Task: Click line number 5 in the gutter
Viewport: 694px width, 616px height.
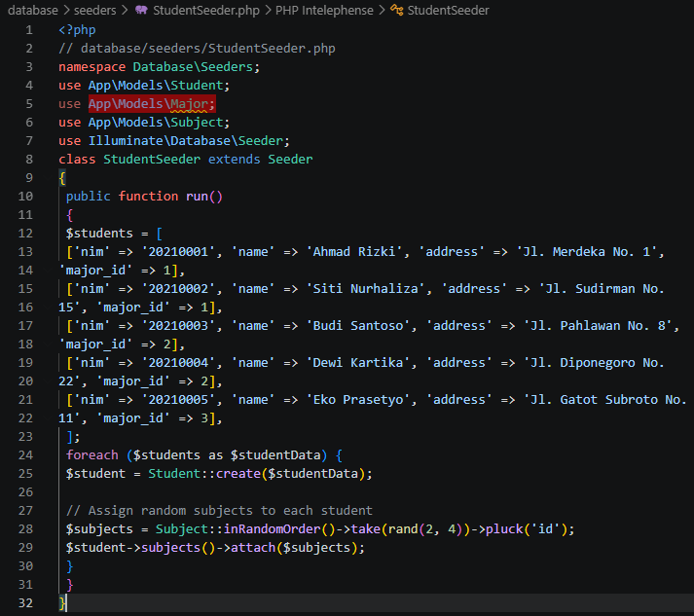Action: (29, 104)
